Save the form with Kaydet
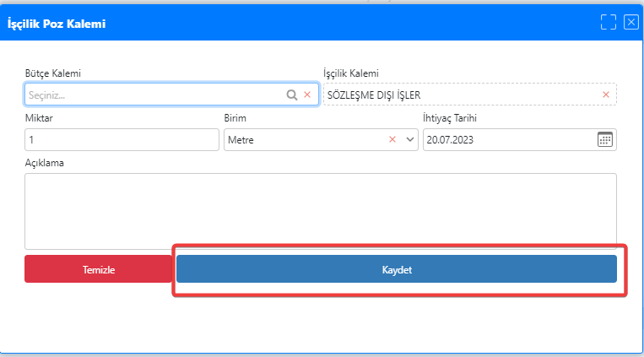The height and width of the screenshot is (357, 644). click(x=396, y=269)
